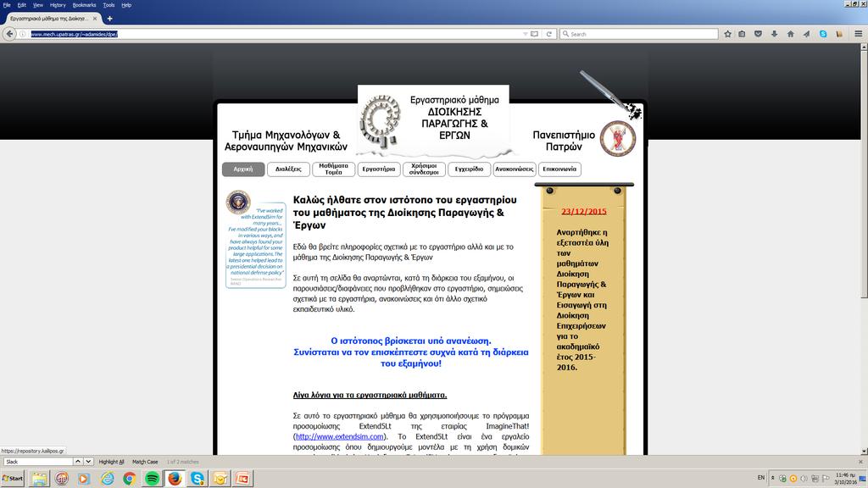This screenshot has width=868, height=488.
Task: Go to the Firefox Home icon
Action: (x=791, y=34)
